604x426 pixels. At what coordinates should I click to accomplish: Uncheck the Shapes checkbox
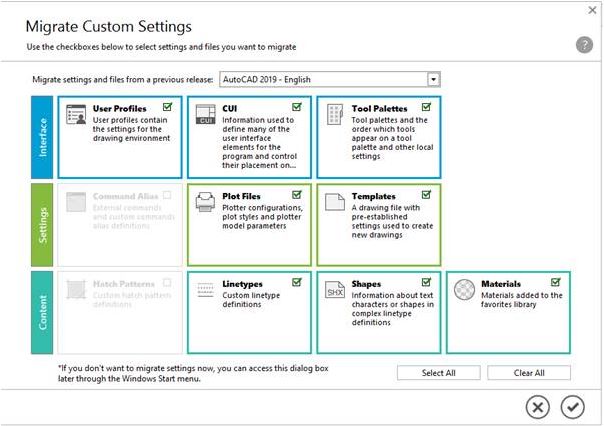[x=426, y=282]
